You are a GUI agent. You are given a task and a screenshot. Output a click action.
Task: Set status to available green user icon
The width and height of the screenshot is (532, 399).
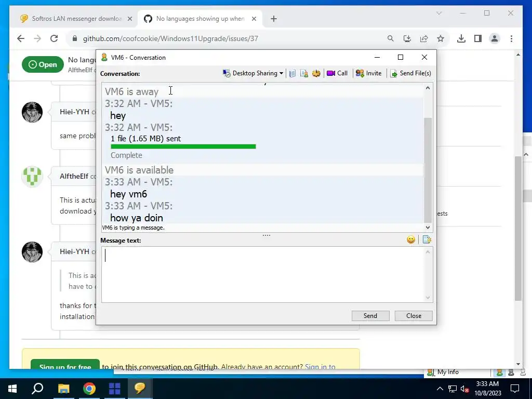(499, 373)
